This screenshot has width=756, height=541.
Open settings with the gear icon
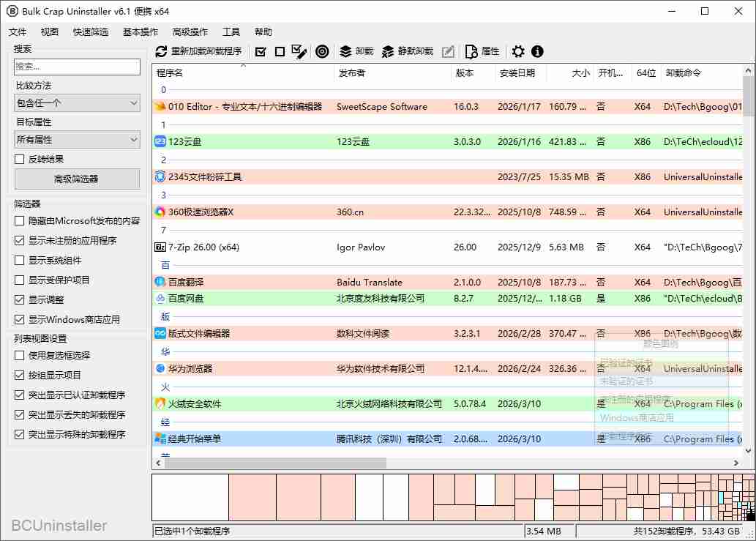click(518, 51)
